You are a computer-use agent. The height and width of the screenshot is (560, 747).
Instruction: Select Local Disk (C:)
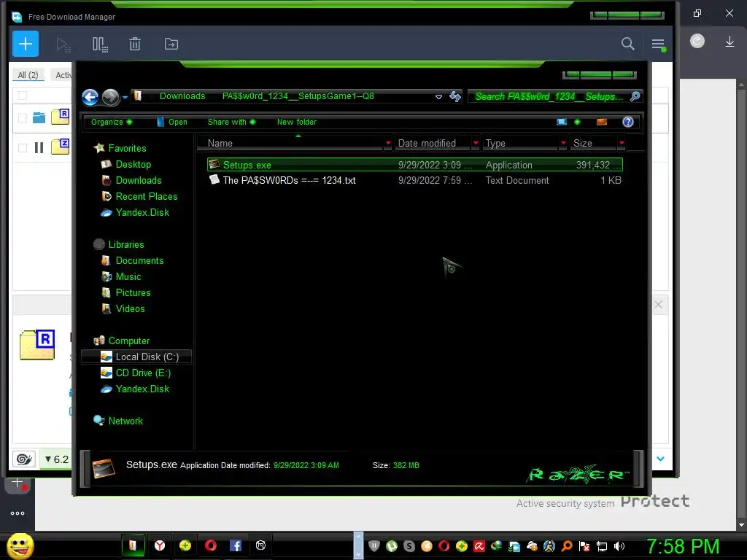(x=136, y=357)
